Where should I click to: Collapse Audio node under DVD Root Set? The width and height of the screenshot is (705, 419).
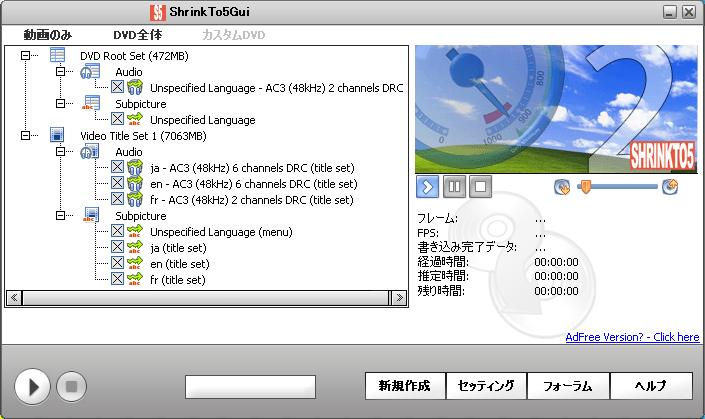click(60, 71)
